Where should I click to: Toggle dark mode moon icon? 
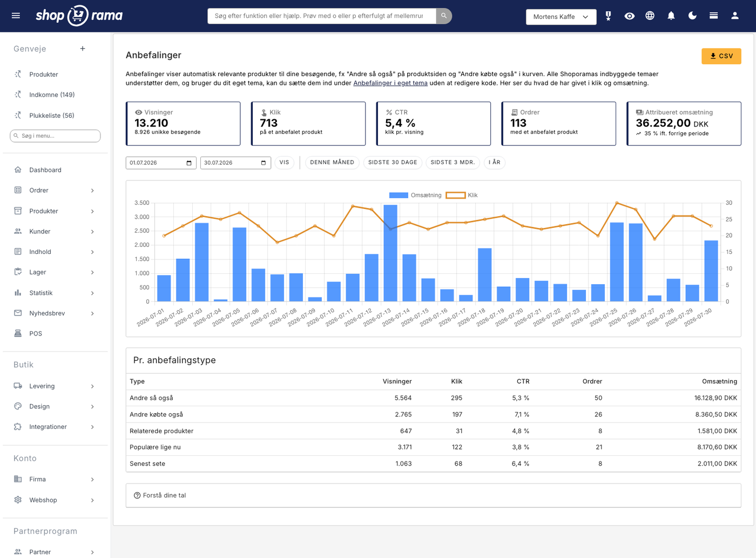click(x=692, y=16)
